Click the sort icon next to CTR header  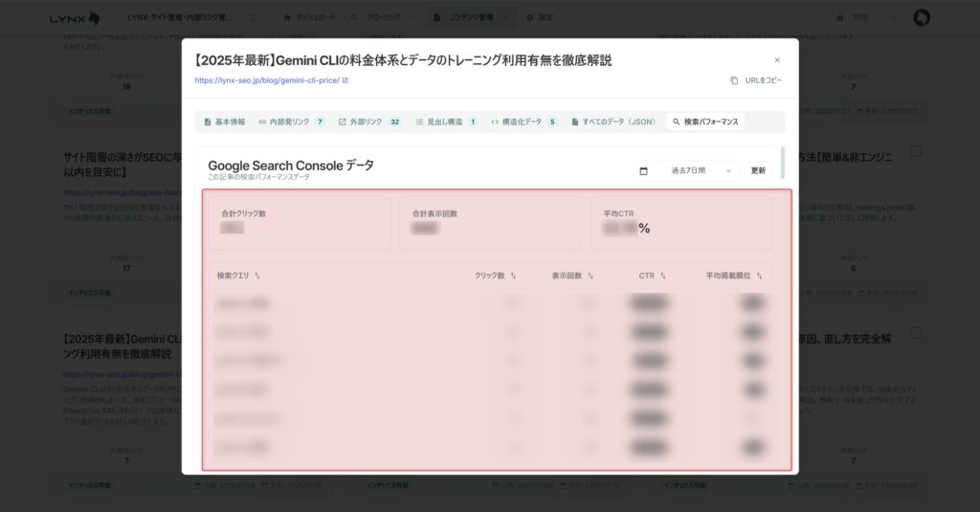[x=662, y=276]
